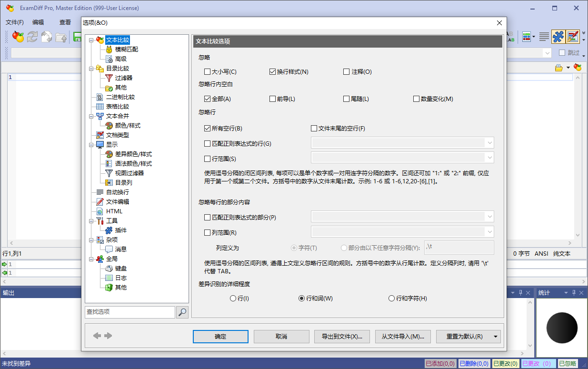Click 从文件导入(M)... button
This screenshot has width=588, height=369.
[403, 337]
